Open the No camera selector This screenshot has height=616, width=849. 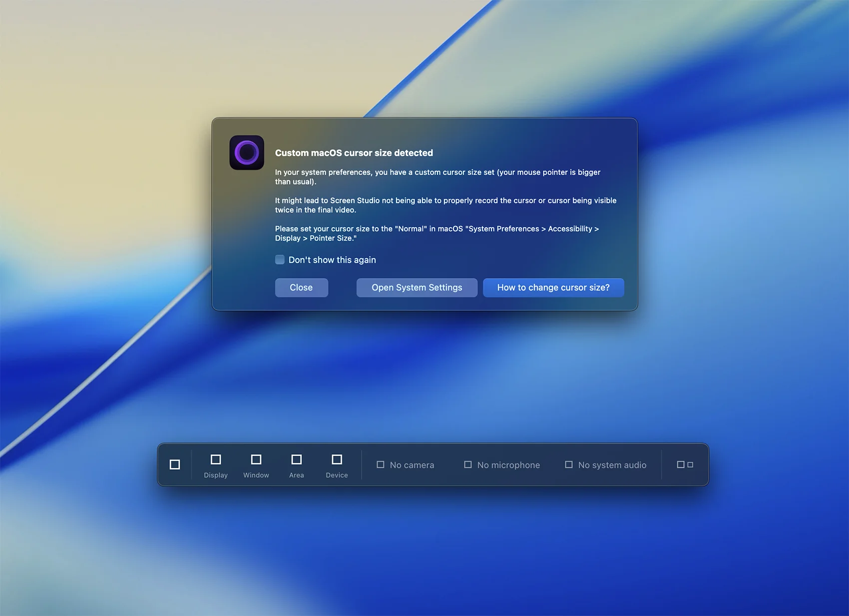point(412,465)
